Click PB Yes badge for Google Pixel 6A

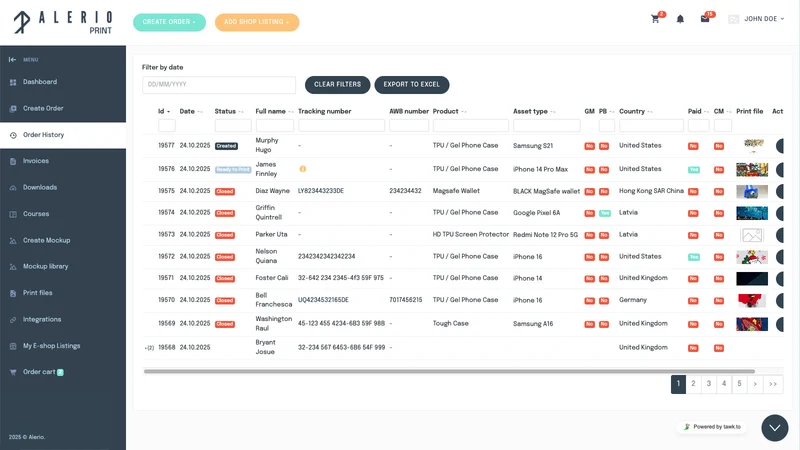[605, 213]
